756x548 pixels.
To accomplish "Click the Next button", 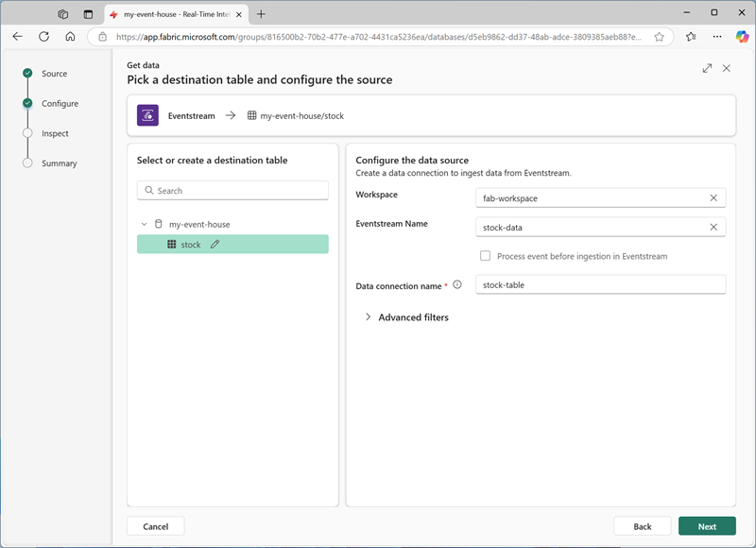I will coord(707,526).
